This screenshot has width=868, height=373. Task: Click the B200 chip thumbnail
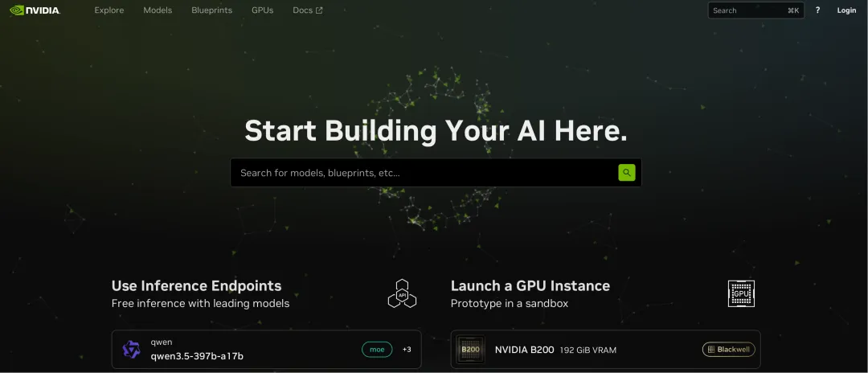(470, 350)
